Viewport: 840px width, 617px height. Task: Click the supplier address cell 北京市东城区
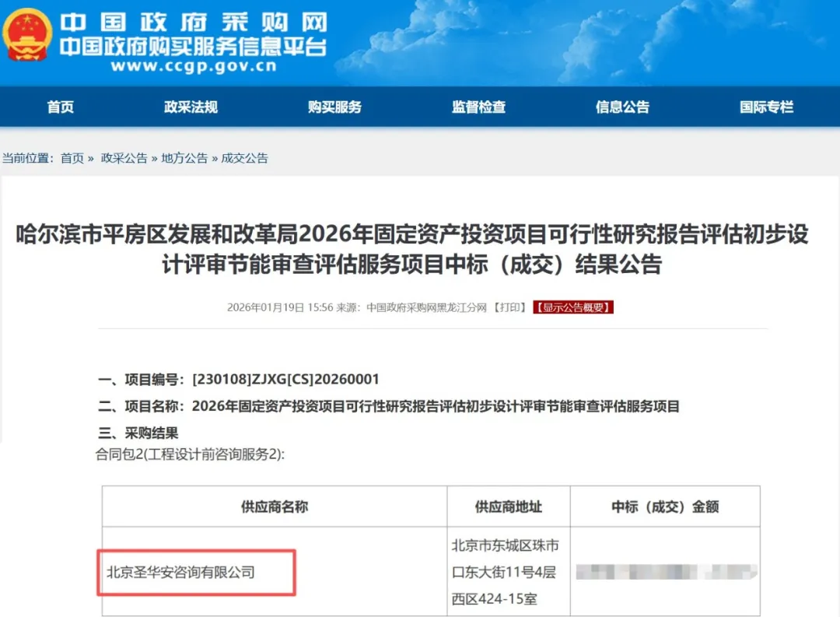click(506, 573)
